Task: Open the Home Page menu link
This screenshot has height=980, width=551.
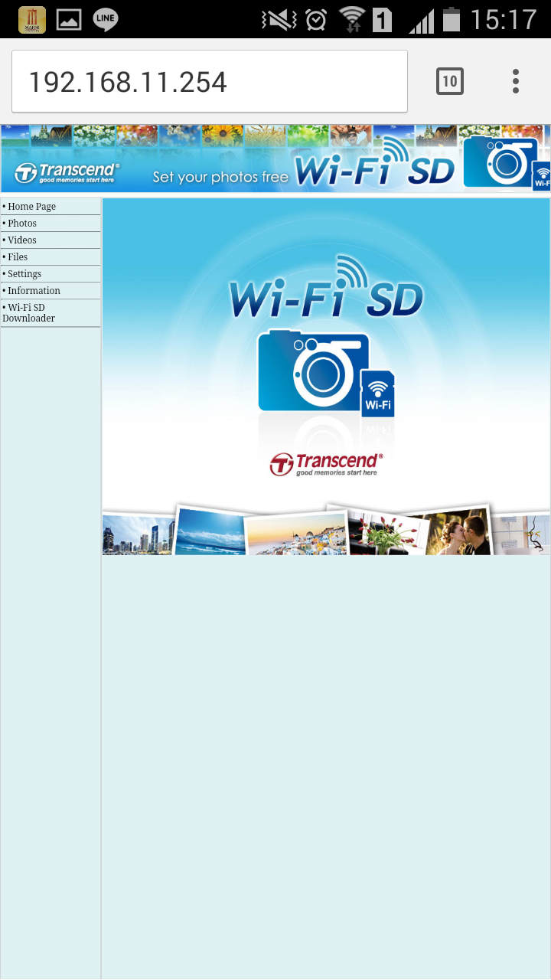Action: click(31, 207)
